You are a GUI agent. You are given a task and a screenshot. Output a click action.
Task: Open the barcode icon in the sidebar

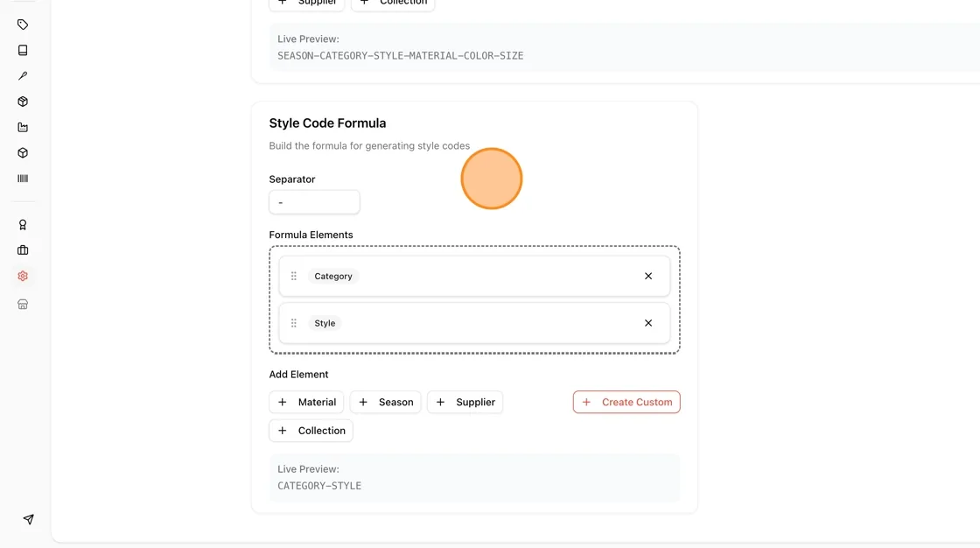[x=23, y=179]
